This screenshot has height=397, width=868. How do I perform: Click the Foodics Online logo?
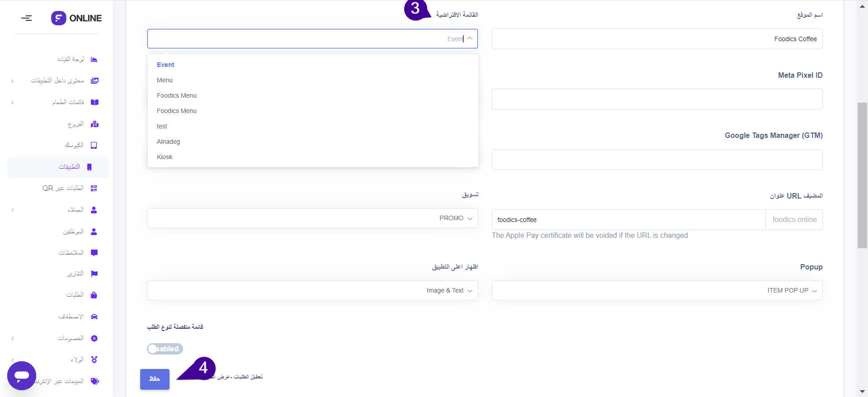(x=76, y=18)
